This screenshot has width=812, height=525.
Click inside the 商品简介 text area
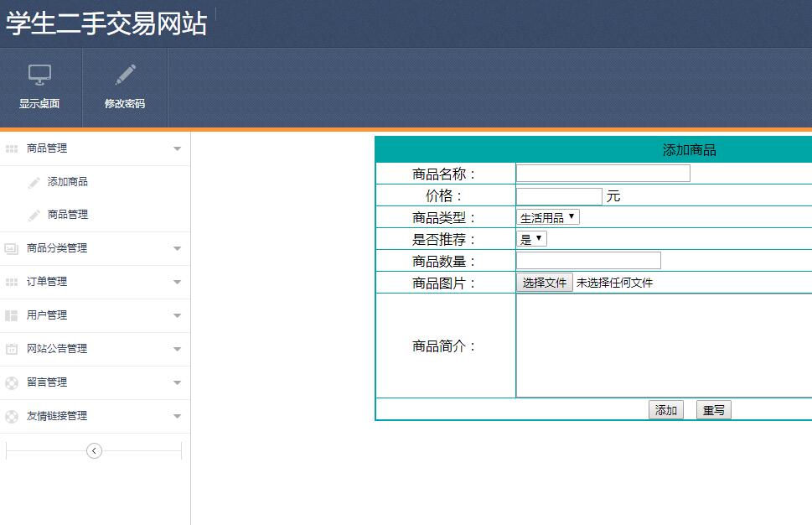[x=665, y=346]
